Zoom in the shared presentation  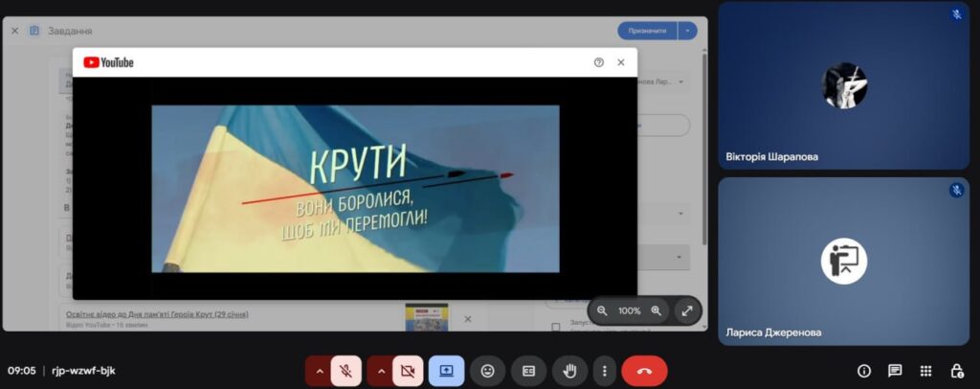pos(657,310)
